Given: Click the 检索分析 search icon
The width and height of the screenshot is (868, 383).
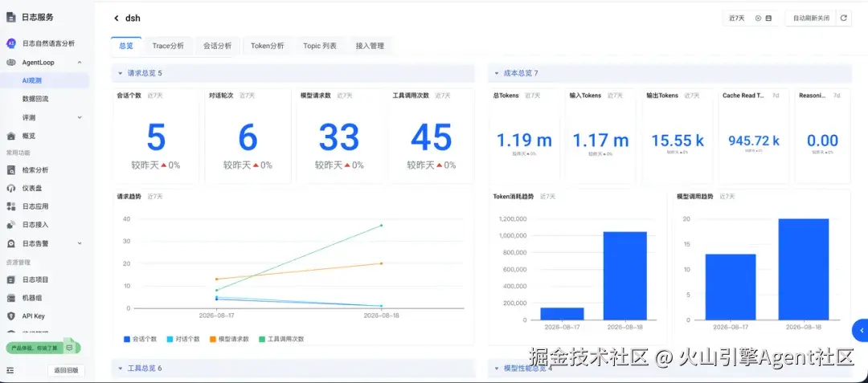Looking at the screenshot, I should point(11,169).
